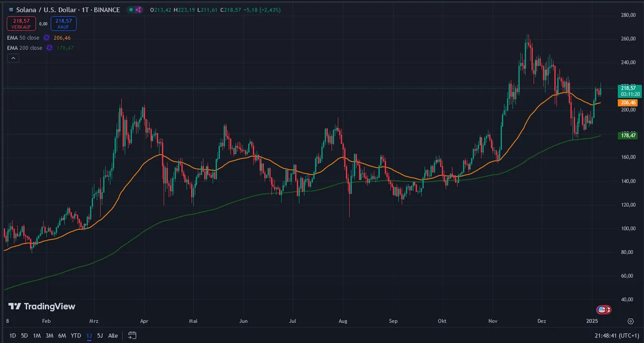Viewport: 644px width, 343px height.
Task: Switch to the 3M time range
Action: (x=49, y=335)
